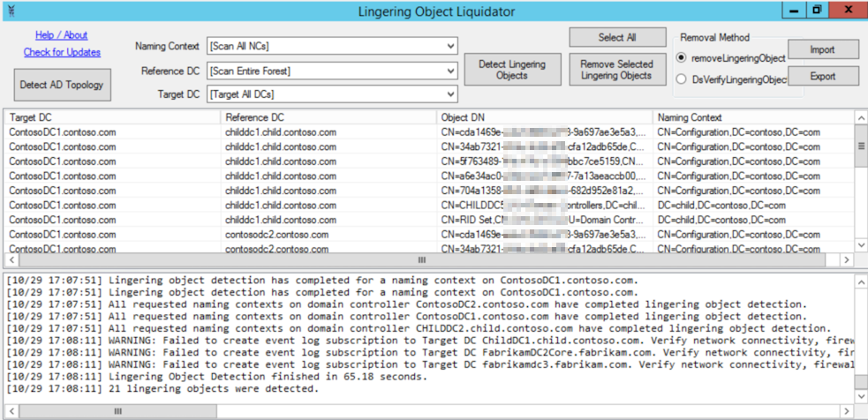Click the app icon in title bar

tap(11, 11)
